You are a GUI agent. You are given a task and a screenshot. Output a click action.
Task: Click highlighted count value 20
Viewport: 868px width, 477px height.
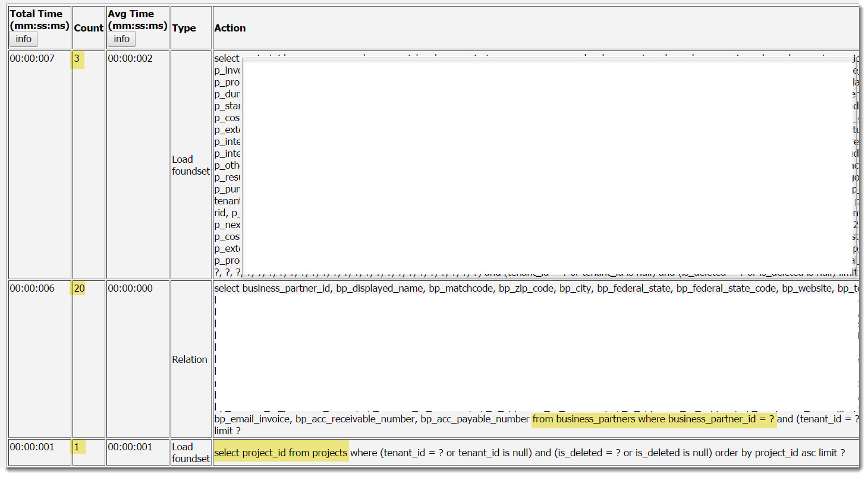pos(79,288)
